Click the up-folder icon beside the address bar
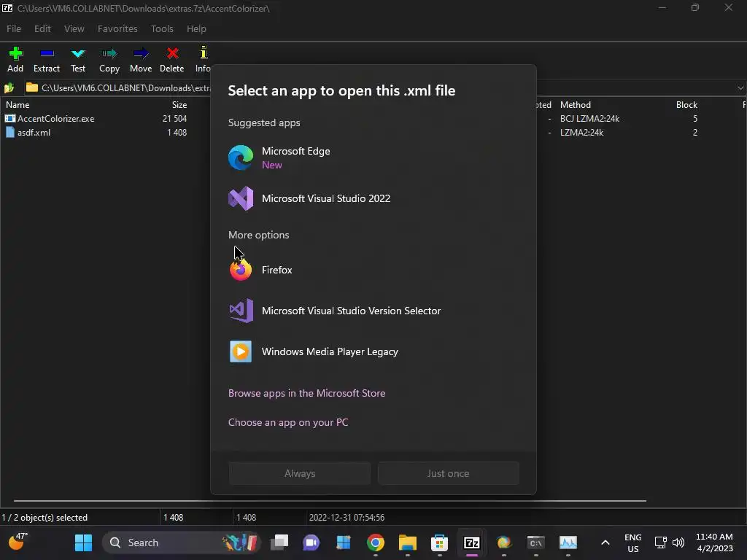747x560 pixels. pos(9,87)
